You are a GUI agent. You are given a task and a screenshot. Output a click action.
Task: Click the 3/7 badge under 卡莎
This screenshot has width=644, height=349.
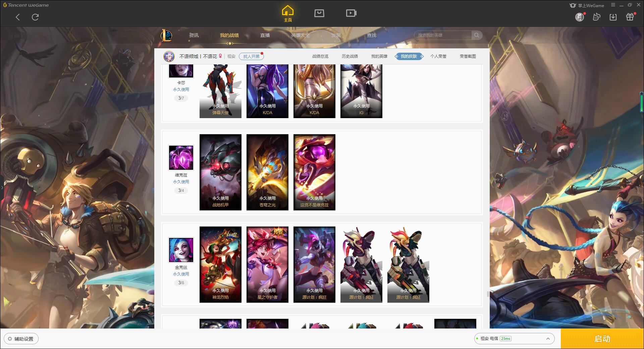coord(181,98)
